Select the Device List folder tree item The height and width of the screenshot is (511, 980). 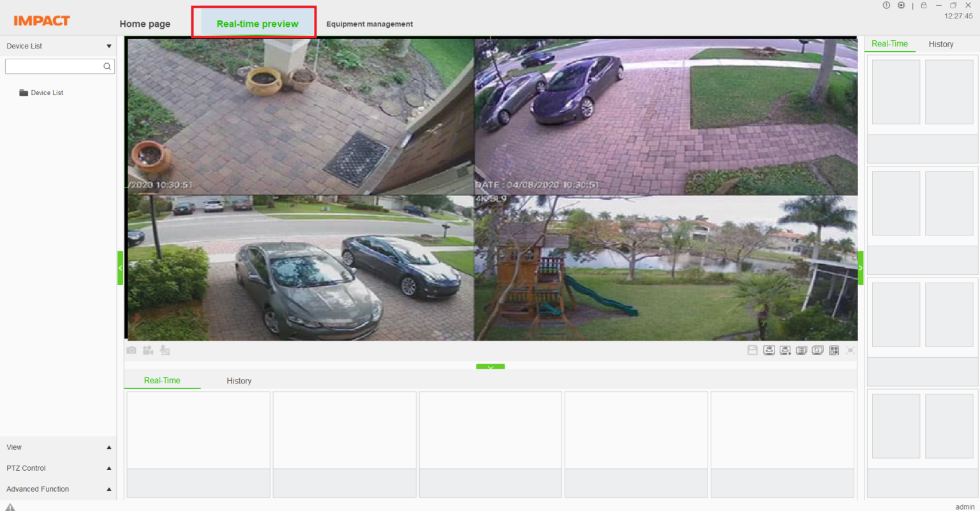[x=41, y=93]
